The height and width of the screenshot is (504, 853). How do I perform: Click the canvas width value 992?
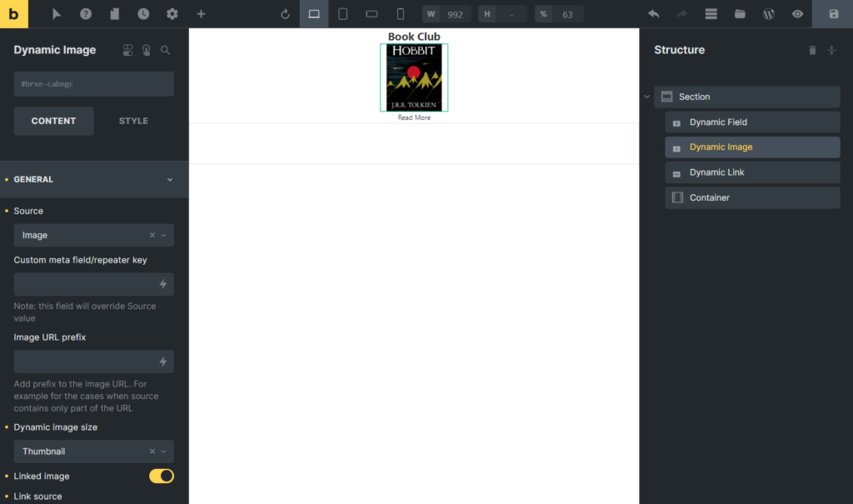pyautogui.click(x=455, y=14)
